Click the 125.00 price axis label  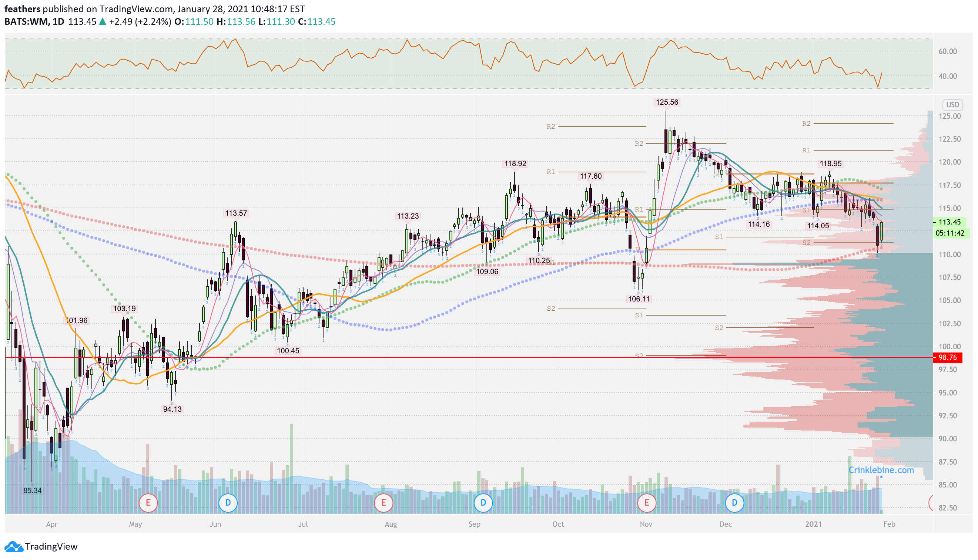coord(949,116)
